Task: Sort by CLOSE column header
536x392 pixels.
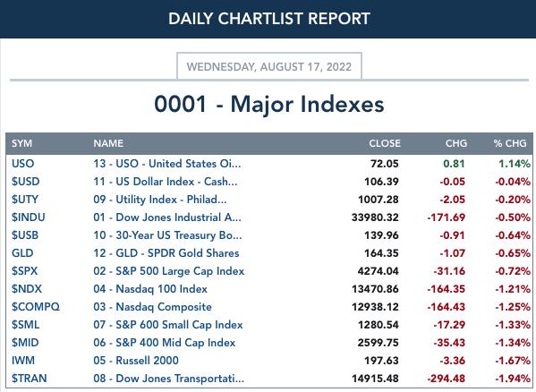Action: coord(385,143)
